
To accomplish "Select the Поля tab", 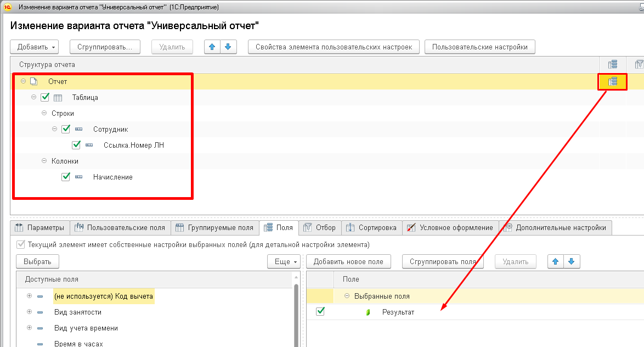I will [279, 228].
